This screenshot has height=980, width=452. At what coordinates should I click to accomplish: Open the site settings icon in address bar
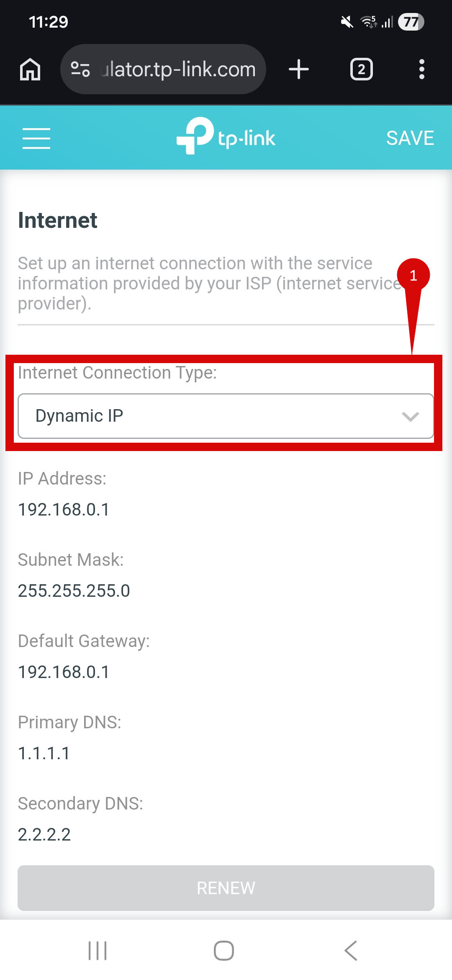[80, 69]
